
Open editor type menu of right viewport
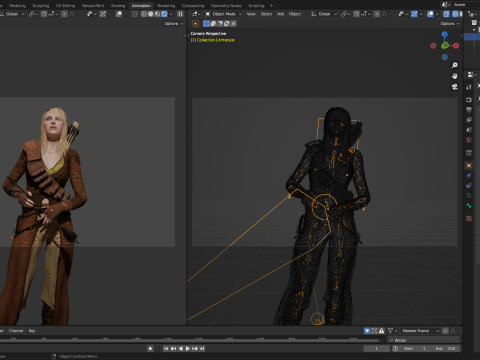tap(195, 14)
